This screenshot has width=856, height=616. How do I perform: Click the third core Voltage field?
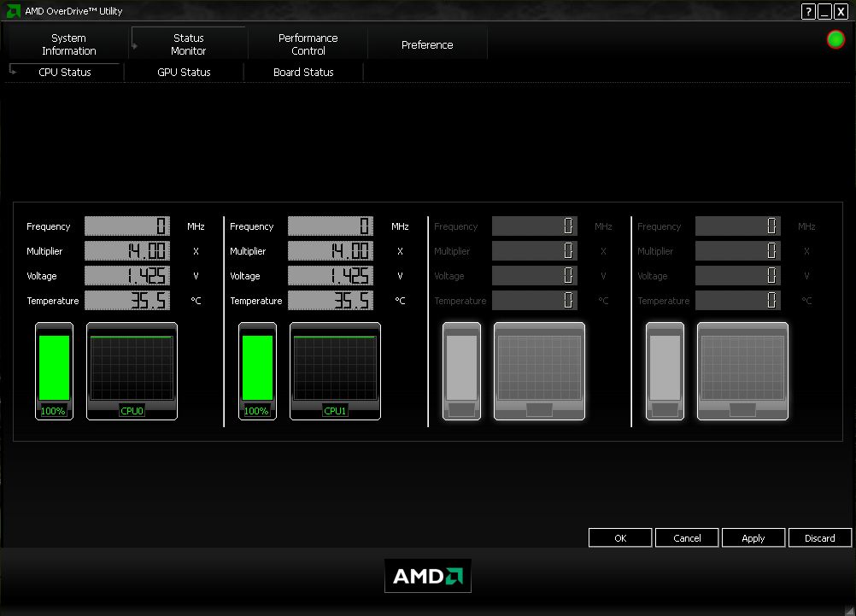pyautogui.click(x=535, y=276)
